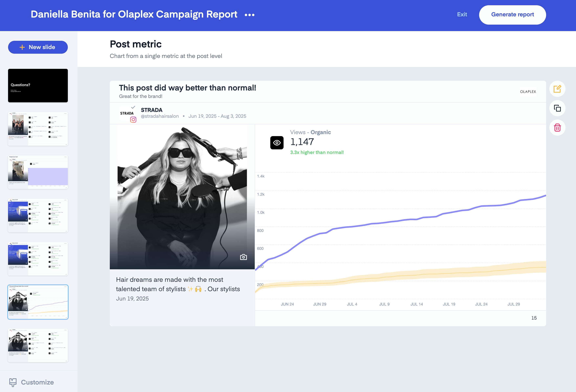
Task: Click the slide title 'This post did way better'
Action: (187, 88)
